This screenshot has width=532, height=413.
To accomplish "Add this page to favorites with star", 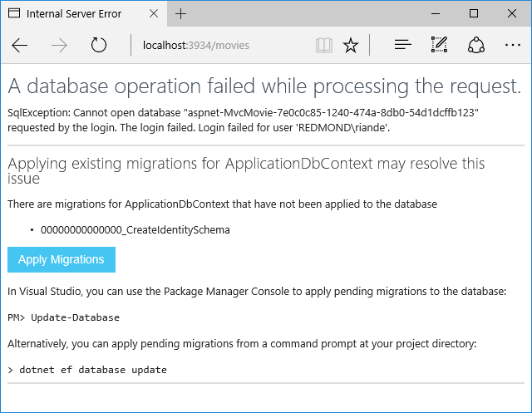I will (x=351, y=45).
